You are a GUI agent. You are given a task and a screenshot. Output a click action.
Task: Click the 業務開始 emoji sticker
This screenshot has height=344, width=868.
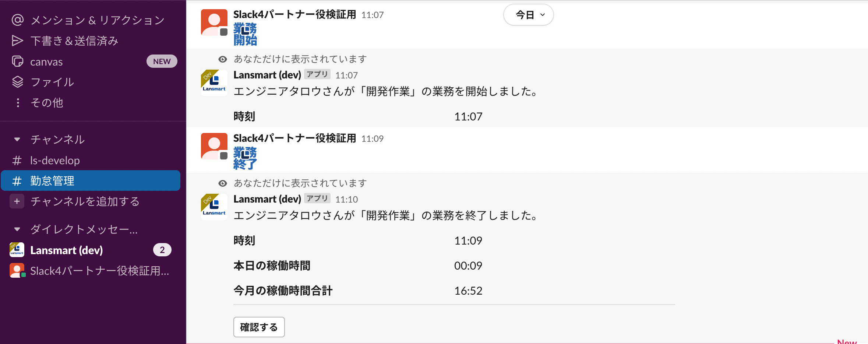245,34
